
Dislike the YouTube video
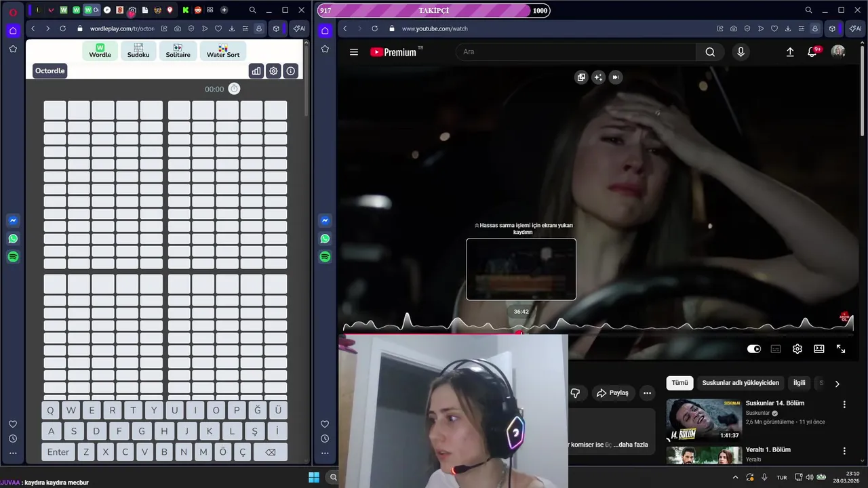pyautogui.click(x=575, y=393)
